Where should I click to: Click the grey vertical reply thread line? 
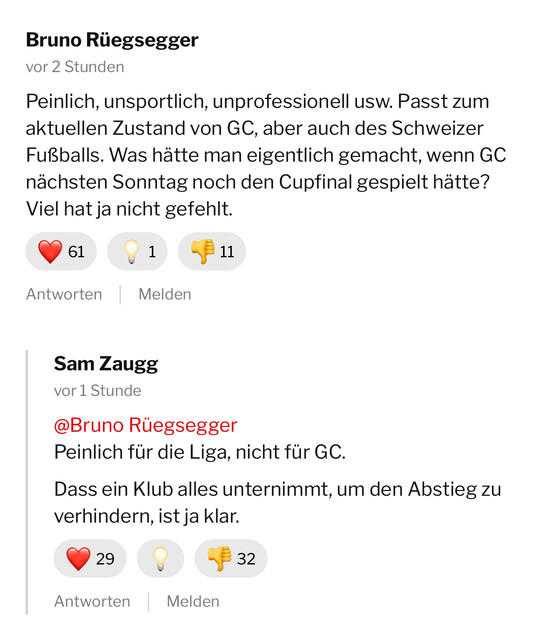click(x=27, y=482)
